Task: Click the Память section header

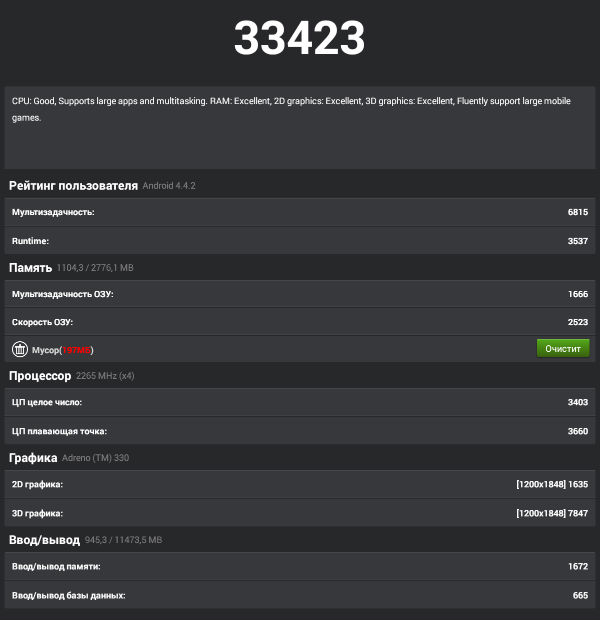Action: point(30,268)
